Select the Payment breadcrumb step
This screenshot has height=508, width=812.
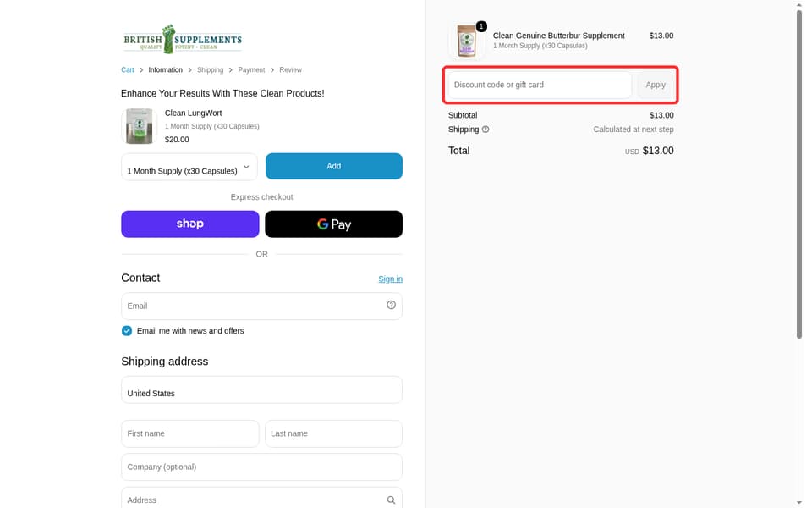click(x=251, y=70)
